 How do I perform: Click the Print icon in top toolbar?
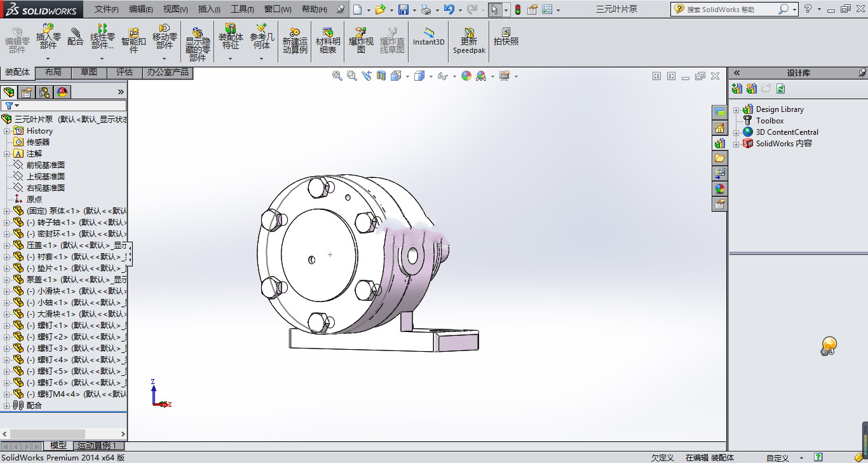point(426,10)
